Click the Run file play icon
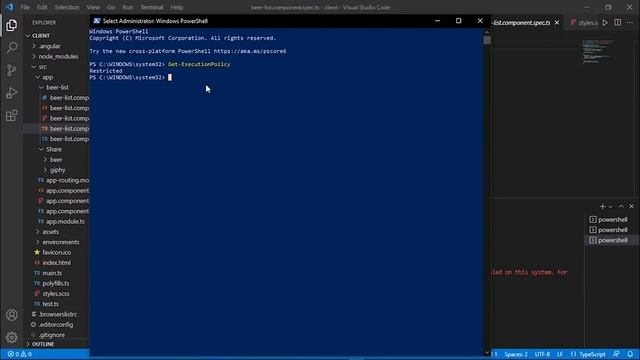 [605, 23]
